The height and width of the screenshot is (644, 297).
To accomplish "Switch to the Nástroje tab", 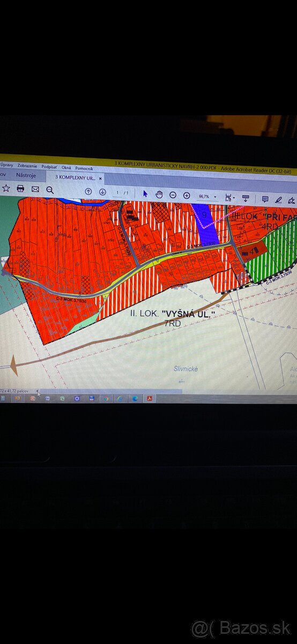I will 26,175.
